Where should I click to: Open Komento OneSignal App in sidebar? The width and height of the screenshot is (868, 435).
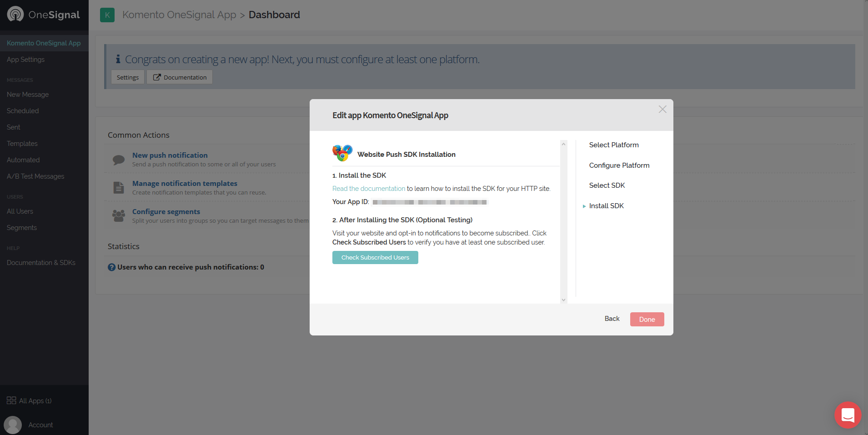click(x=44, y=43)
